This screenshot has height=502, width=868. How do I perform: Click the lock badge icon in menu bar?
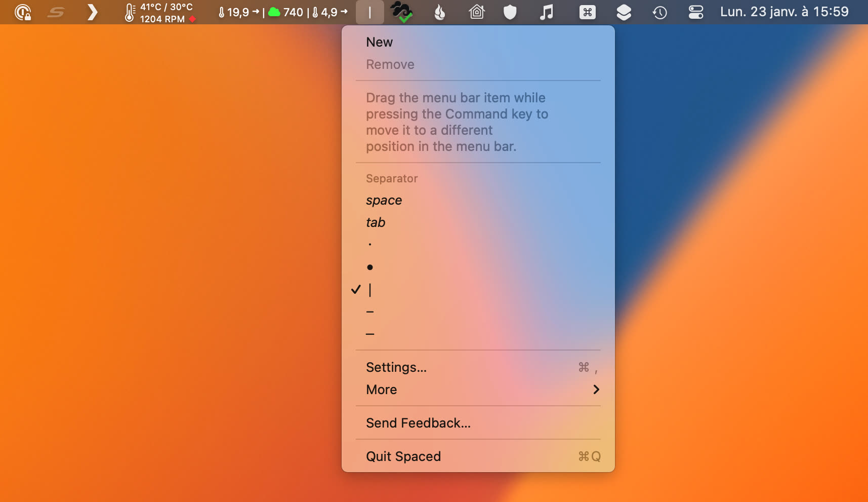tap(23, 12)
